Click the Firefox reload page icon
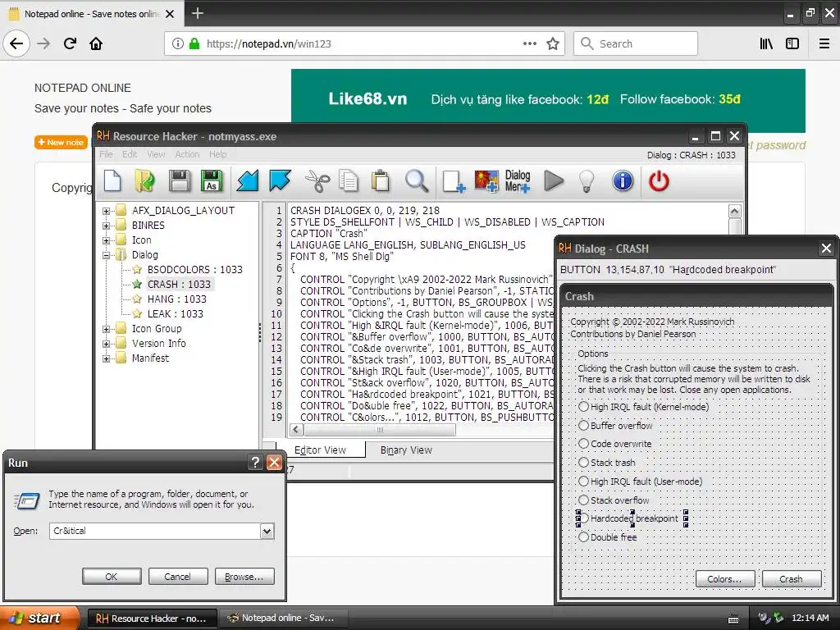Viewport: 840px width, 630px height. point(70,43)
